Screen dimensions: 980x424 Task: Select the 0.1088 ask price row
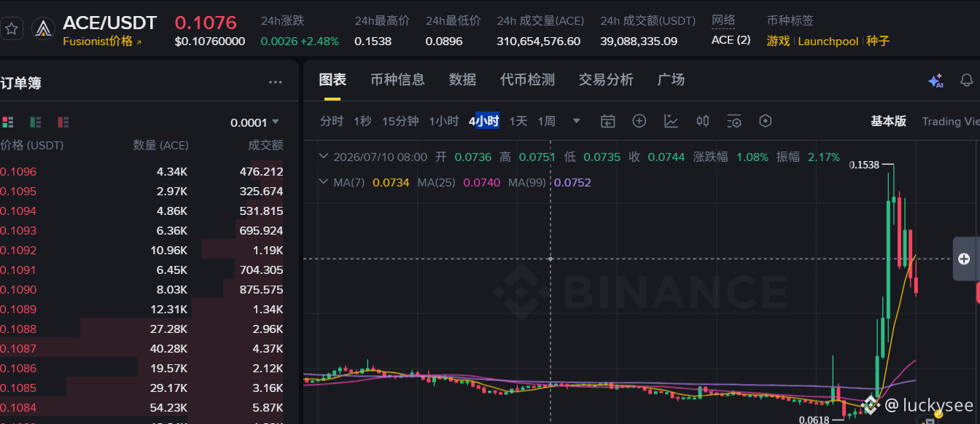141,329
